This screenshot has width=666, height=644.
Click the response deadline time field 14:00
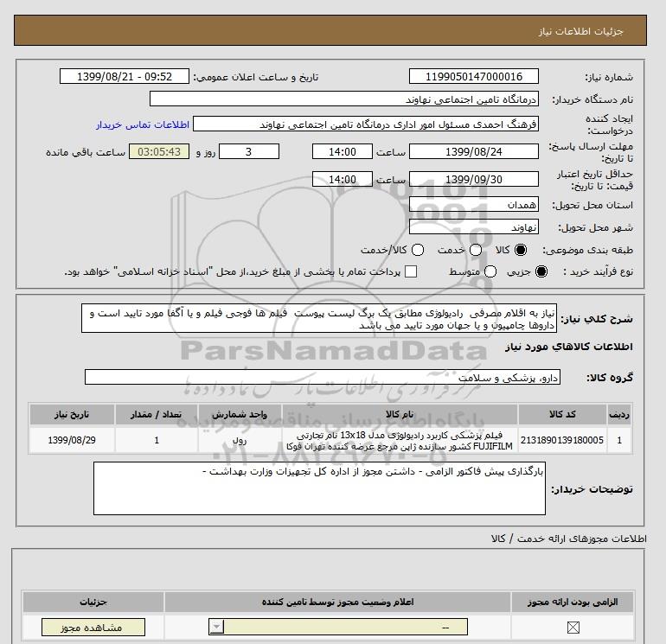343,151
